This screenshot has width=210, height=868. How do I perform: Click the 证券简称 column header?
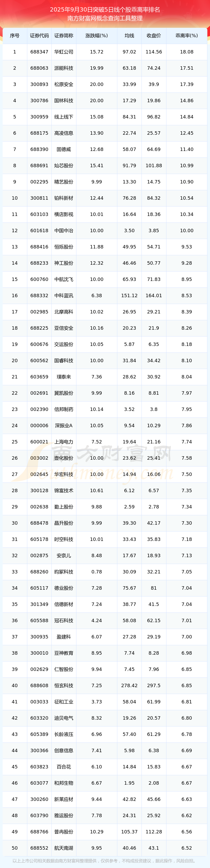[64, 35]
